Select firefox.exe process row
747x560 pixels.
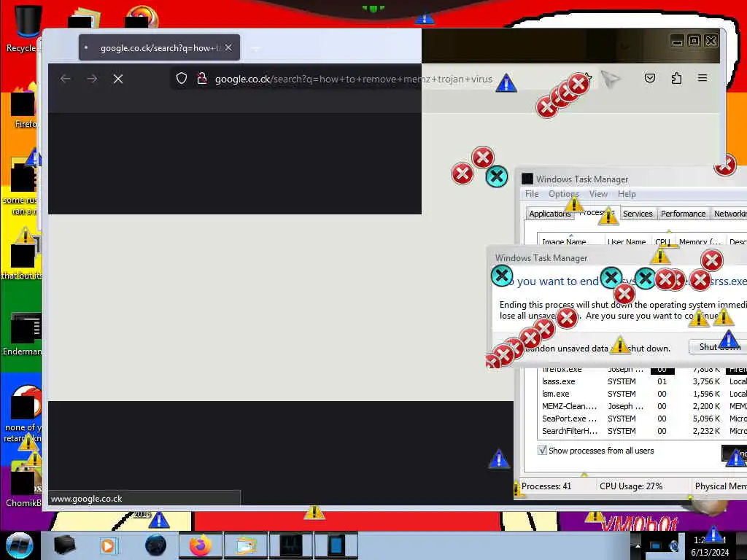pyautogui.click(x=642, y=370)
